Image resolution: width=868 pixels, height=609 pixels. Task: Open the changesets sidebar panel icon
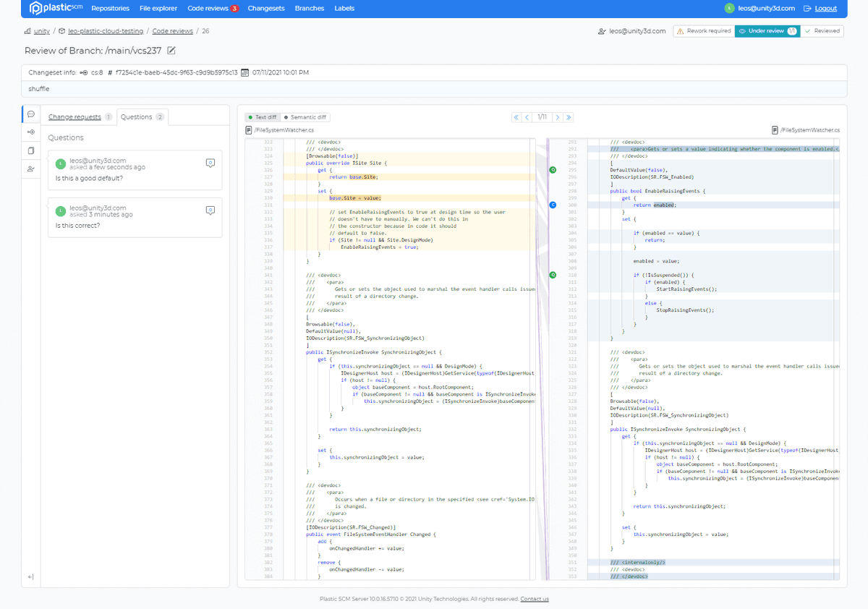pos(31,132)
